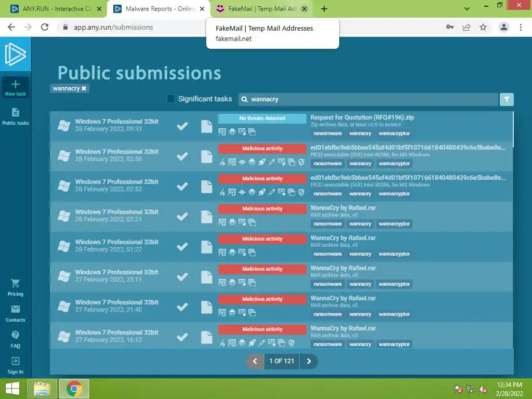Screen dimensions: 532x399
Task: Click the checkmark of the 02:52 submission
Action: click(x=182, y=187)
